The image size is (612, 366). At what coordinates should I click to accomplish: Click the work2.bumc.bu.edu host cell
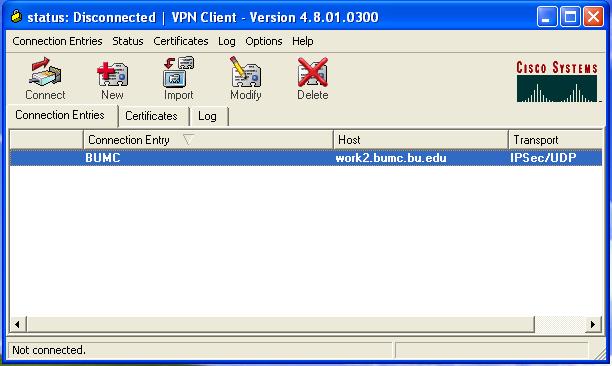[x=391, y=158]
